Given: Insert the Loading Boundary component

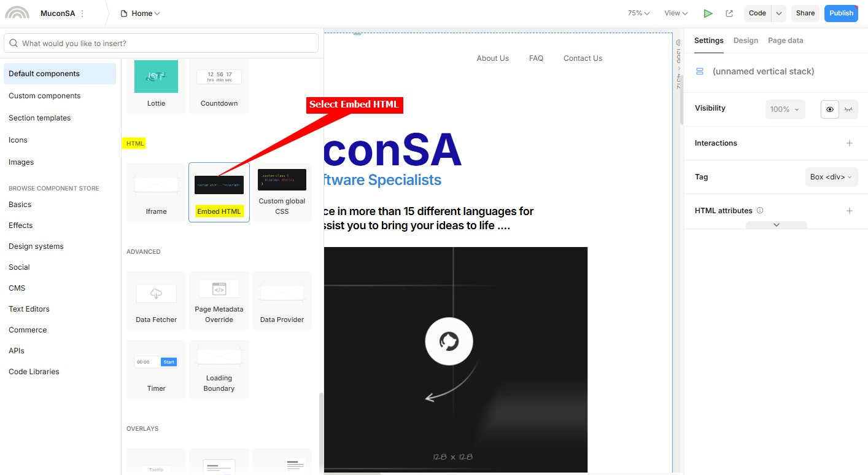Looking at the screenshot, I should [219, 369].
